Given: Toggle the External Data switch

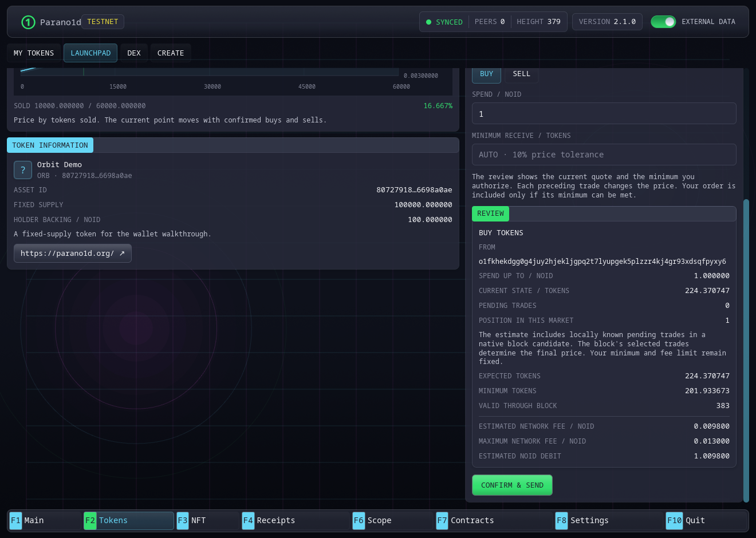Looking at the screenshot, I should click(x=663, y=22).
